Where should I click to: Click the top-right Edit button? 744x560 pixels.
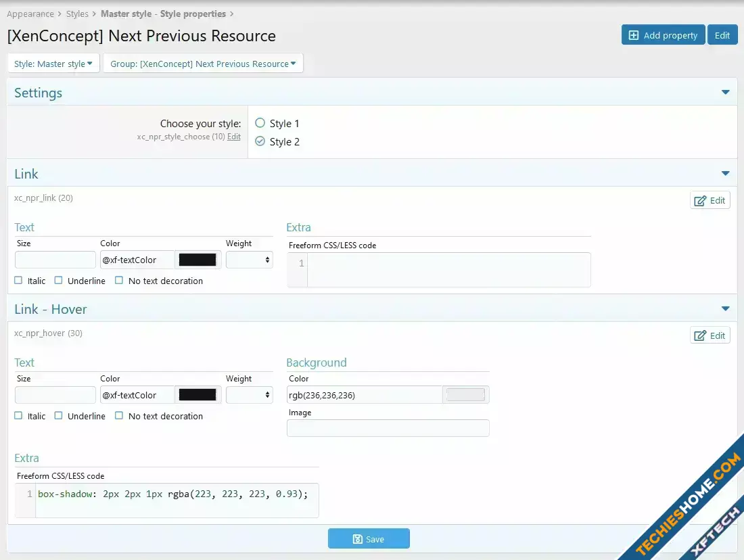(722, 35)
